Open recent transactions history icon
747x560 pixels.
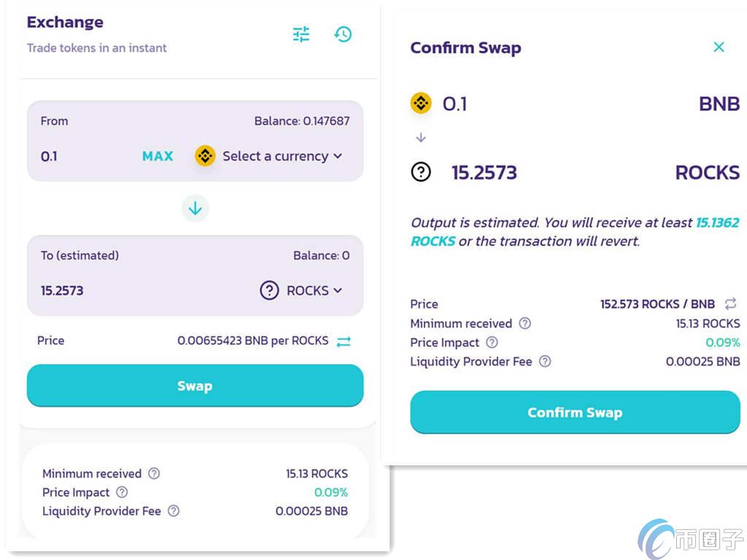(x=343, y=34)
